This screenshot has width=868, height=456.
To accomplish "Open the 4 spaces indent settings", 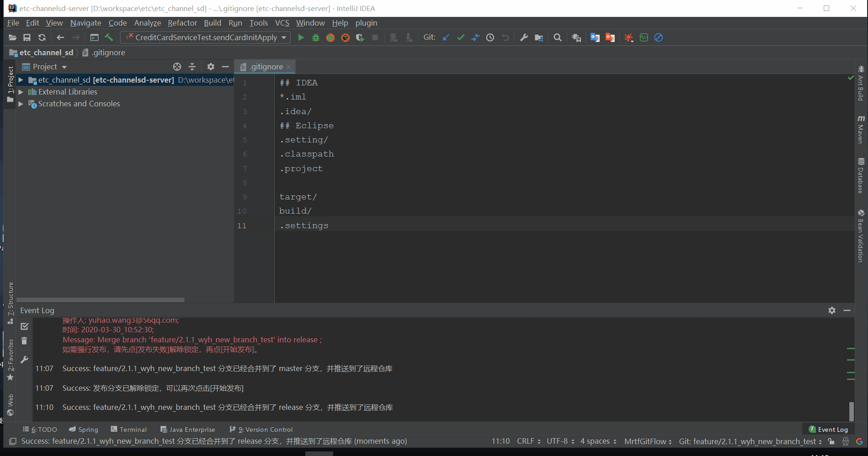I will (598, 441).
